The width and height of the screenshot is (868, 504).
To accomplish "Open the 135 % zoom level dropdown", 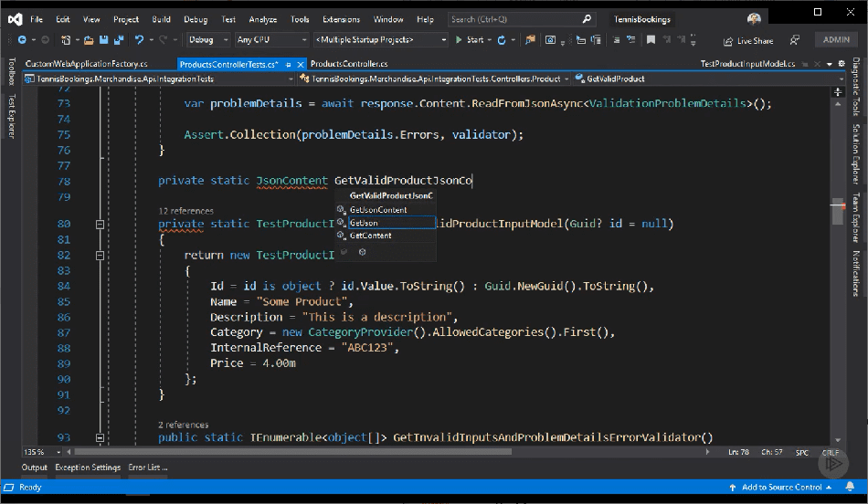I will tap(43, 452).
